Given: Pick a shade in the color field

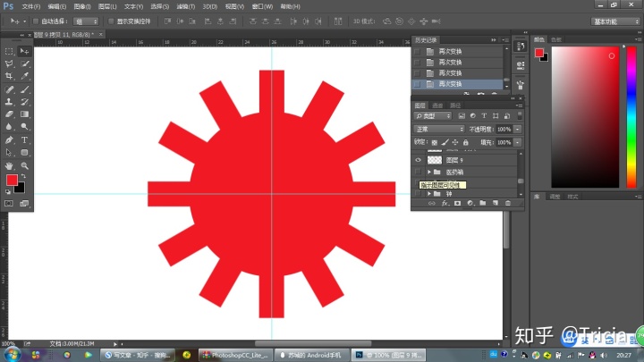Looking at the screenshot, I should coord(585,117).
